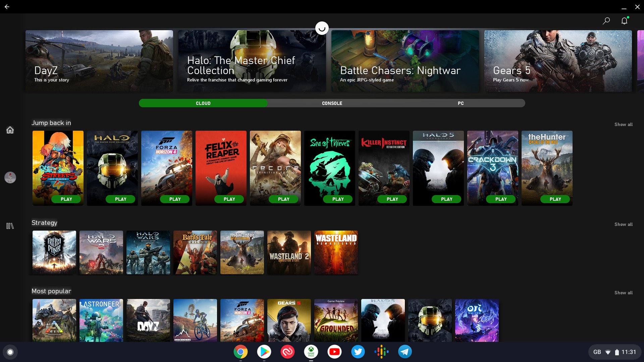Open Chrome browser from taskbar

241,351
